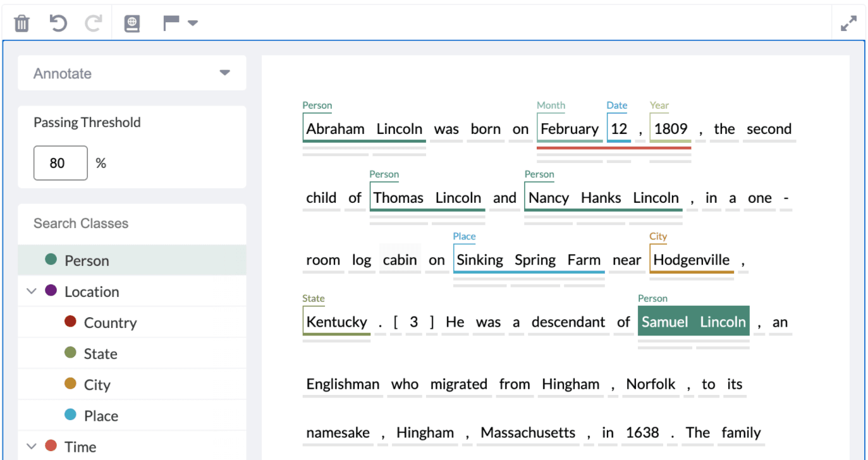Open the dictionary/passport toolbar icon
This screenshot has width=868, height=460.
[x=132, y=23]
